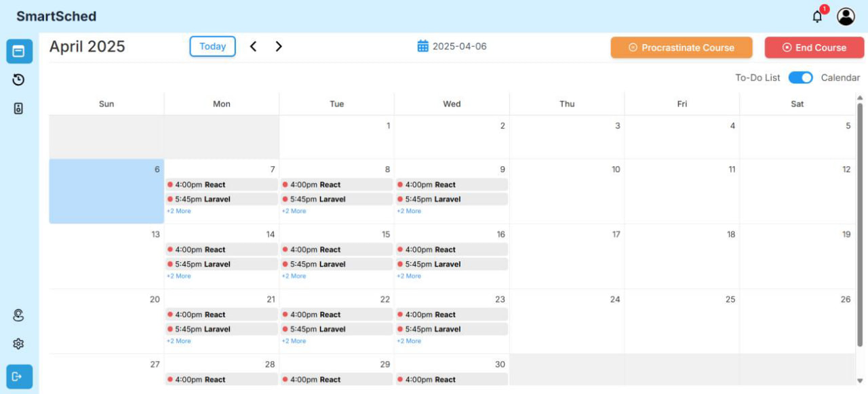The width and height of the screenshot is (868, 394).
Task: Open 5:45pm Laravel event on April 9
Action: [x=452, y=199]
